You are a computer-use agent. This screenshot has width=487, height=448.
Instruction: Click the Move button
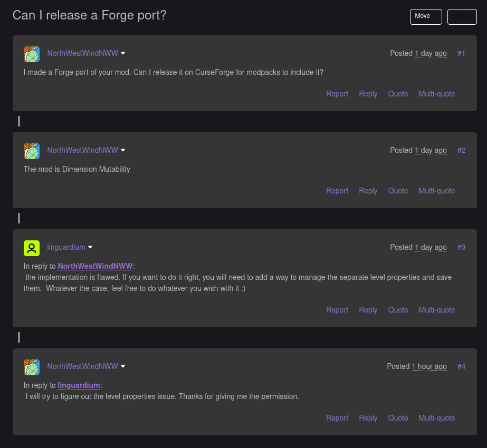(x=425, y=16)
